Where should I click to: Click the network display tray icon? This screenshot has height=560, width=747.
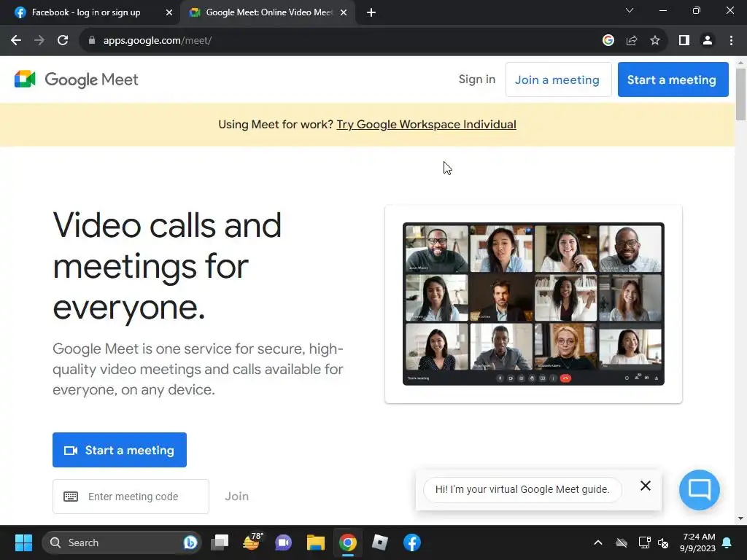(644, 542)
